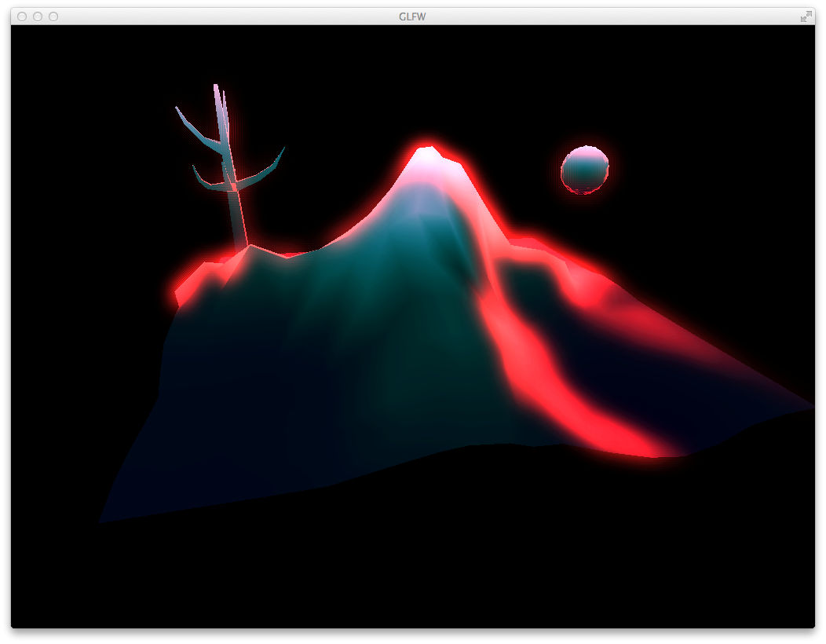The width and height of the screenshot is (826, 644).
Task: Click the gray minimize window button
Action: (x=38, y=16)
